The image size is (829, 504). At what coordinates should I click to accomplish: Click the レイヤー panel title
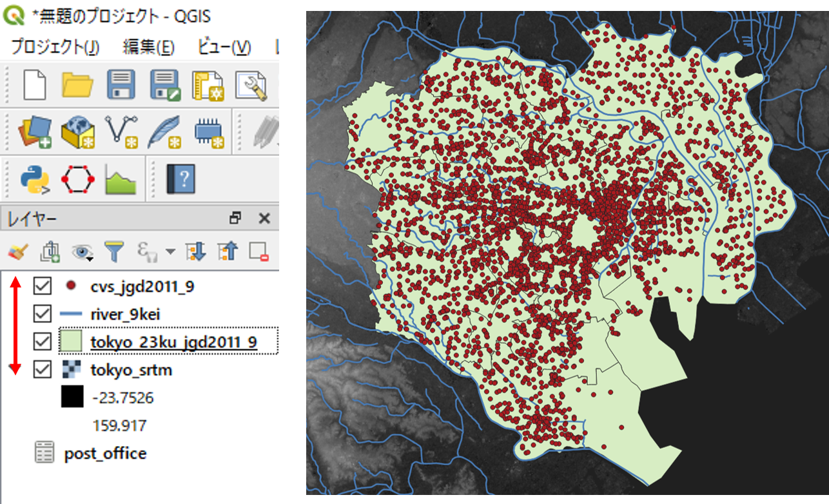coord(32,219)
